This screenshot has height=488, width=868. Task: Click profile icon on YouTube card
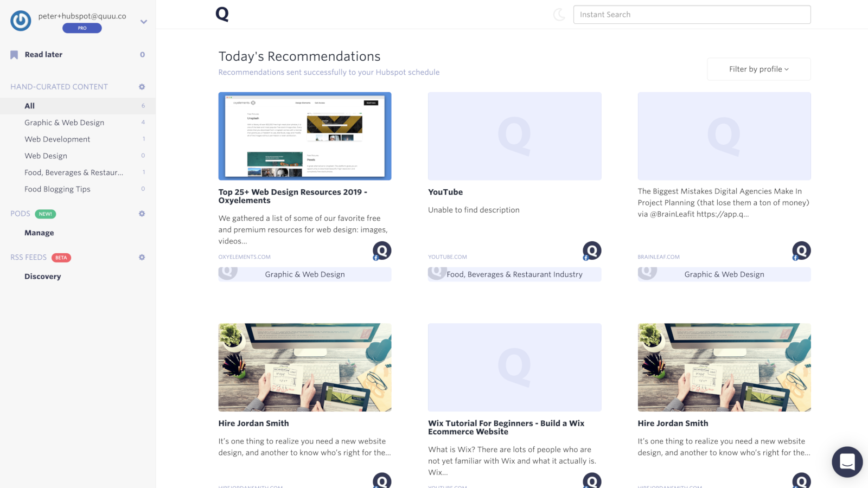point(592,251)
